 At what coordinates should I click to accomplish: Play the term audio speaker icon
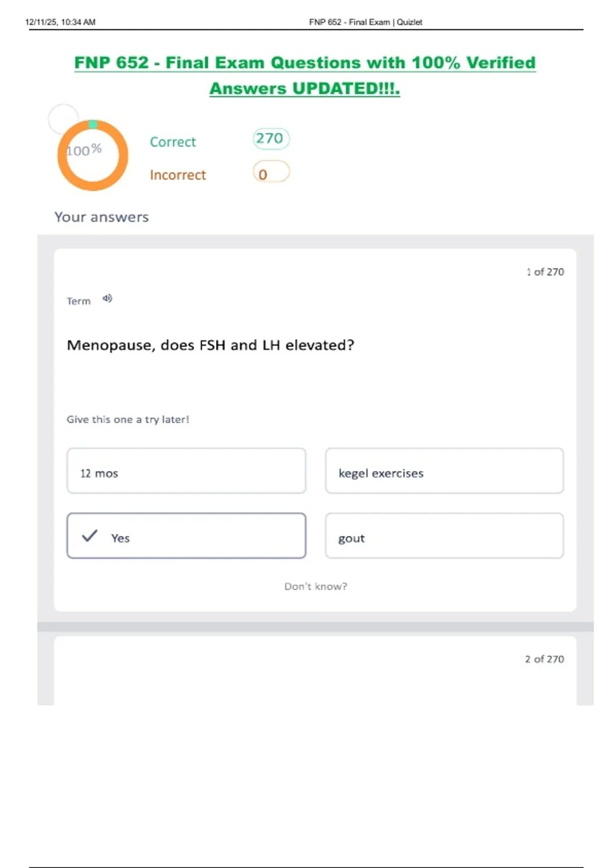tap(107, 299)
